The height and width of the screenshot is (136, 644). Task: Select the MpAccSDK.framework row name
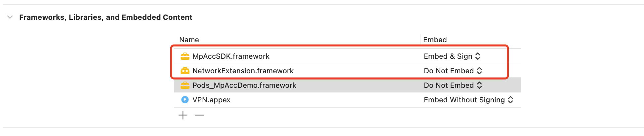[231, 56]
